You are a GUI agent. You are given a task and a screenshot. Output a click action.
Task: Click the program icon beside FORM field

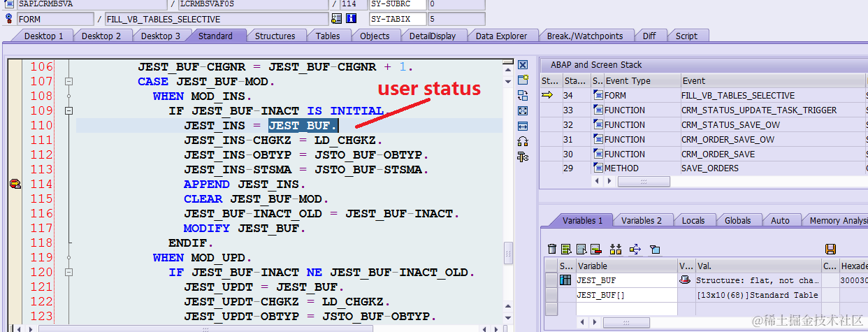tap(9, 19)
